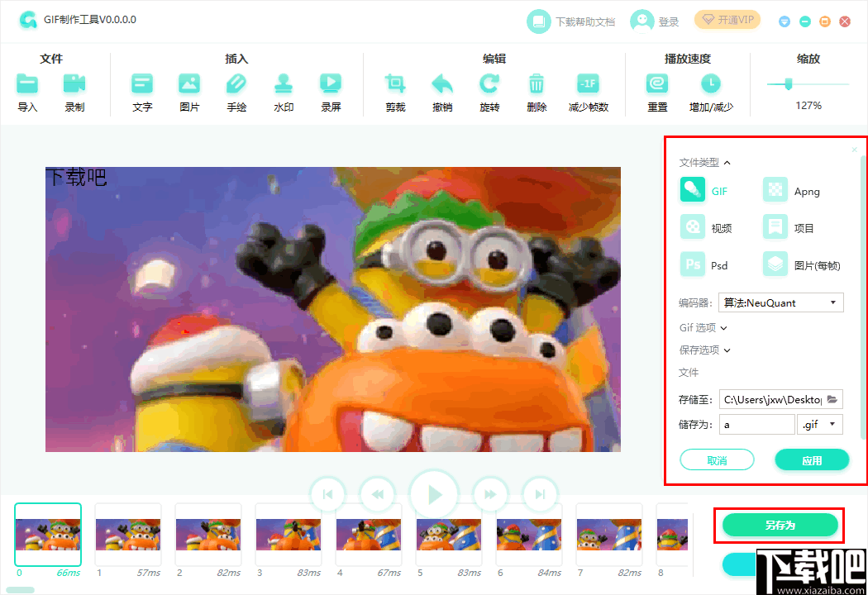Viewport: 868px width, 595px height.
Task: Choose Psd file type icon
Action: (x=693, y=264)
